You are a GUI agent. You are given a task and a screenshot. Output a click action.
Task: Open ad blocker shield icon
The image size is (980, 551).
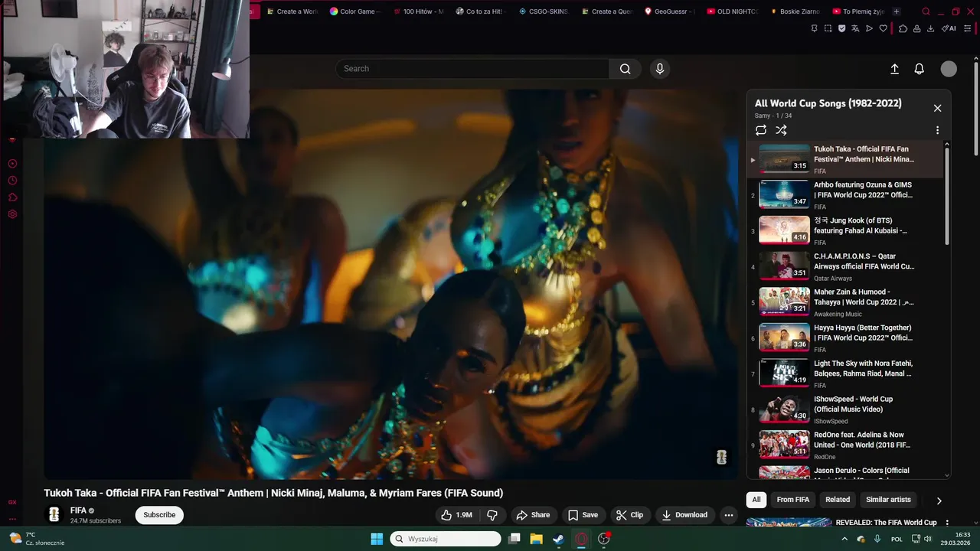[x=841, y=28]
